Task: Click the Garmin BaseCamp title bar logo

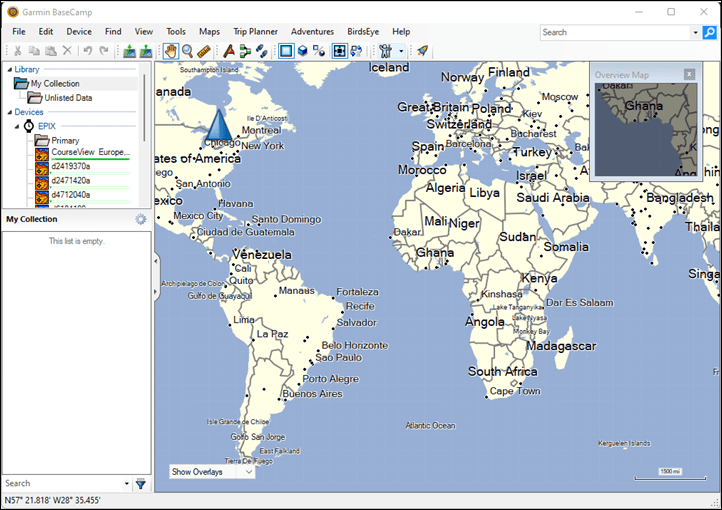Action: (13, 12)
